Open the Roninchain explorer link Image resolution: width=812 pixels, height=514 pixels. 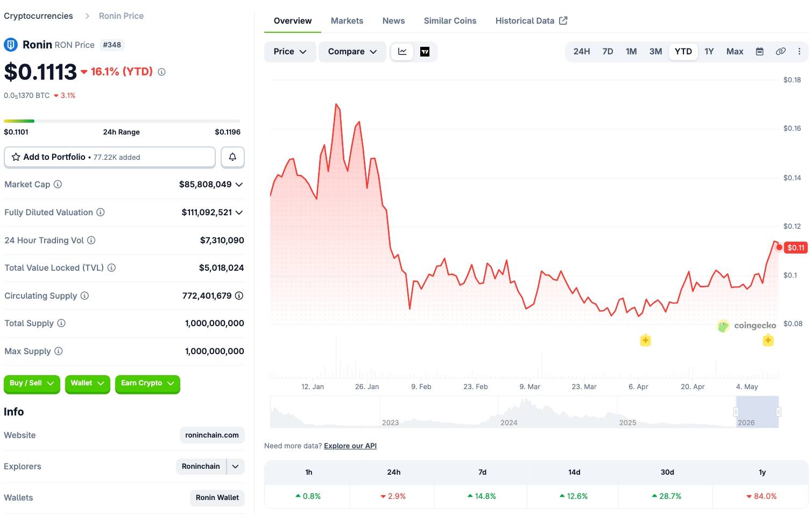[x=201, y=467]
